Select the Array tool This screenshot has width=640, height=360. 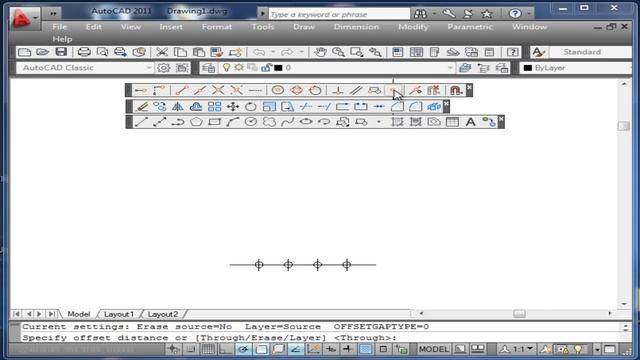[214, 107]
